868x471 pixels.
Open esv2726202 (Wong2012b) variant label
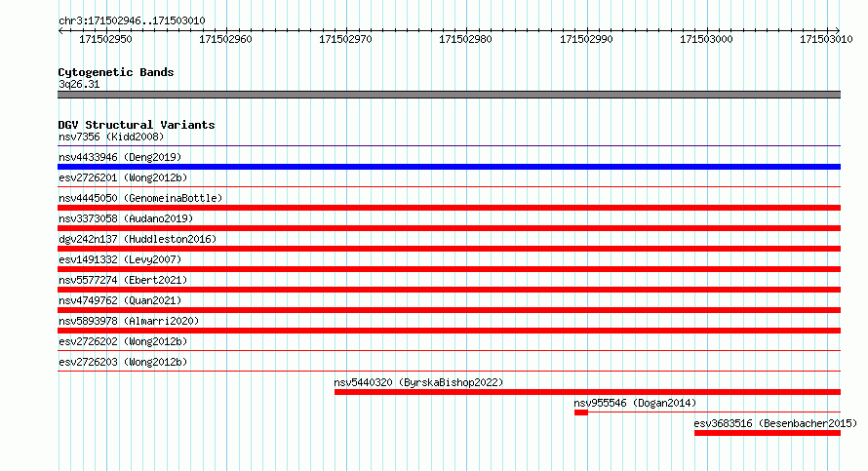pyautogui.click(x=123, y=341)
